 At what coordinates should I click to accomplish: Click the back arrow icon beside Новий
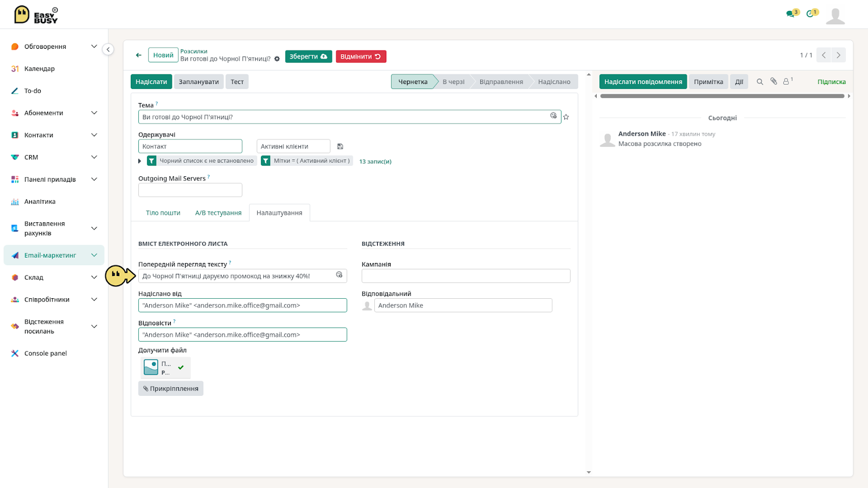pos(139,55)
